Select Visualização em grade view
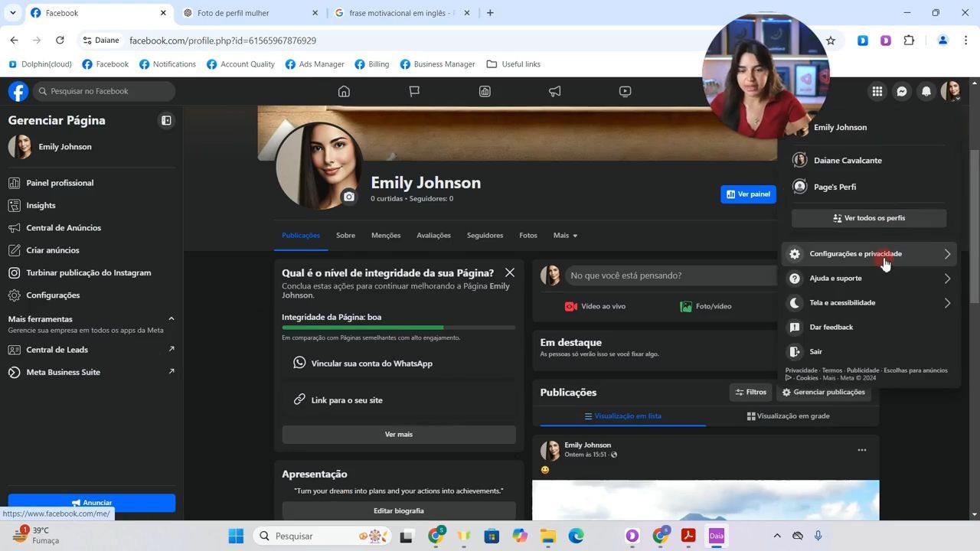The width and height of the screenshot is (980, 551). (x=788, y=416)
